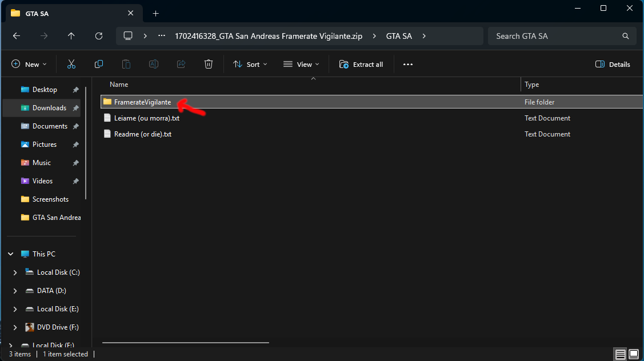The height and width of the screenshot is (361, 644).
Task: Click the FramerateVigilante folder icon
Action: point(107,102)
